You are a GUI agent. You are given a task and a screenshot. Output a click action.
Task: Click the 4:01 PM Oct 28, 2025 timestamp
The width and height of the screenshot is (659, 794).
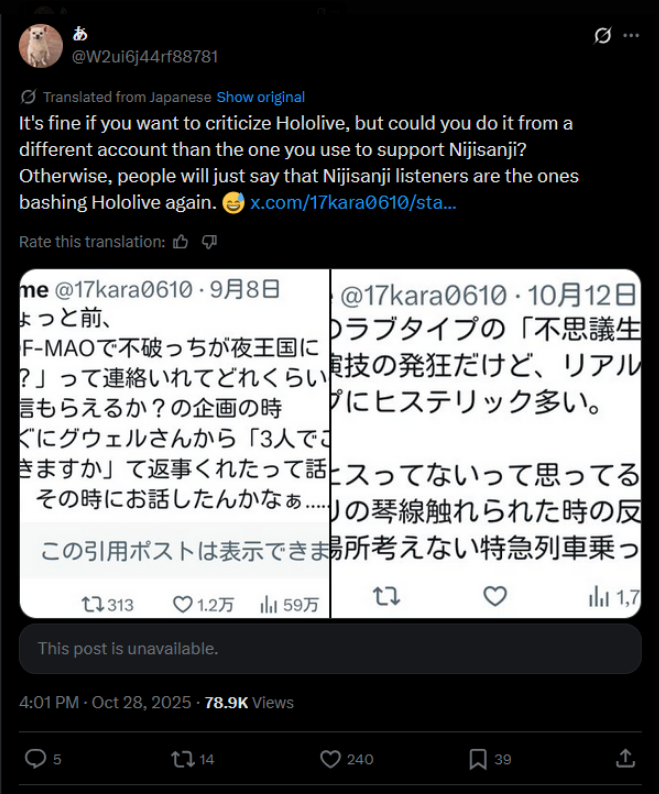(x=105, y=703)
